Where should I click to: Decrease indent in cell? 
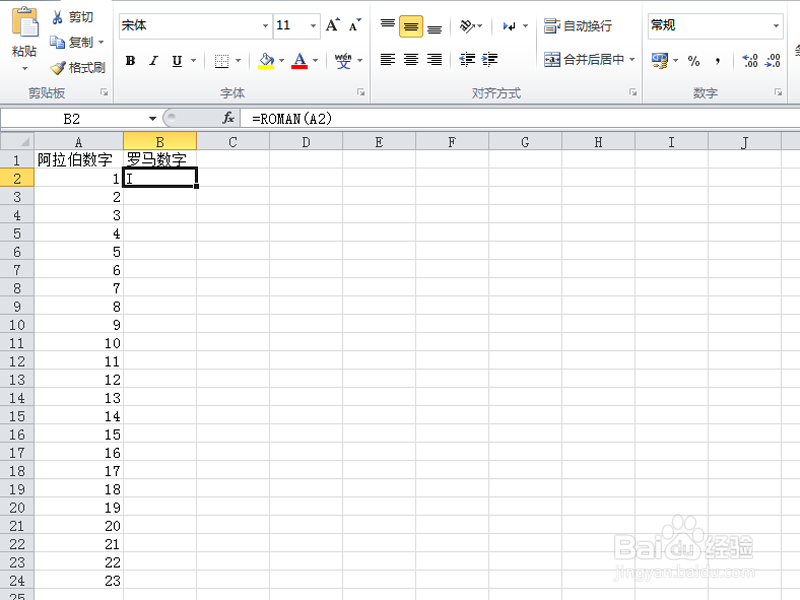click(x=467, y=59)
